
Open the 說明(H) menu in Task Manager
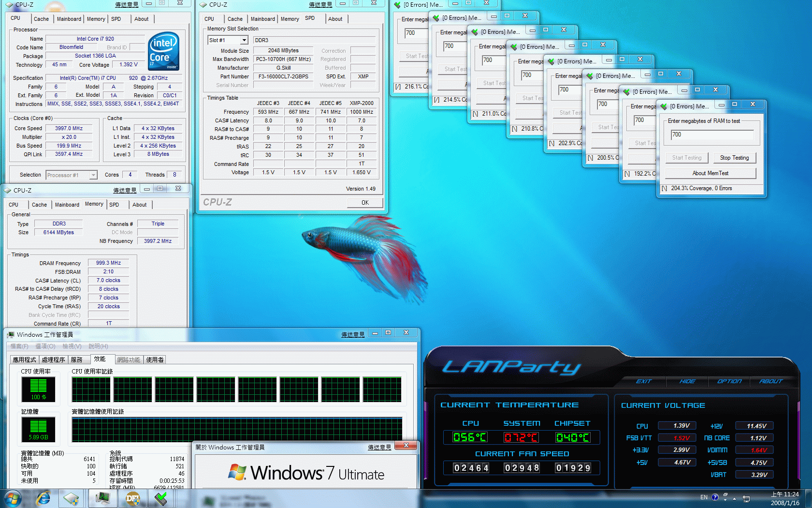tap(98, 346)
